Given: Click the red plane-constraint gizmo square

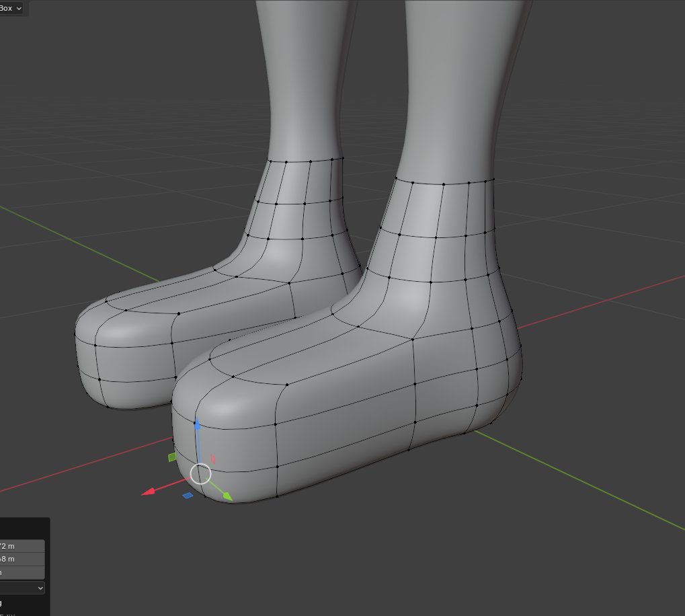Looking at the screenshot, I should click(212, 459).
